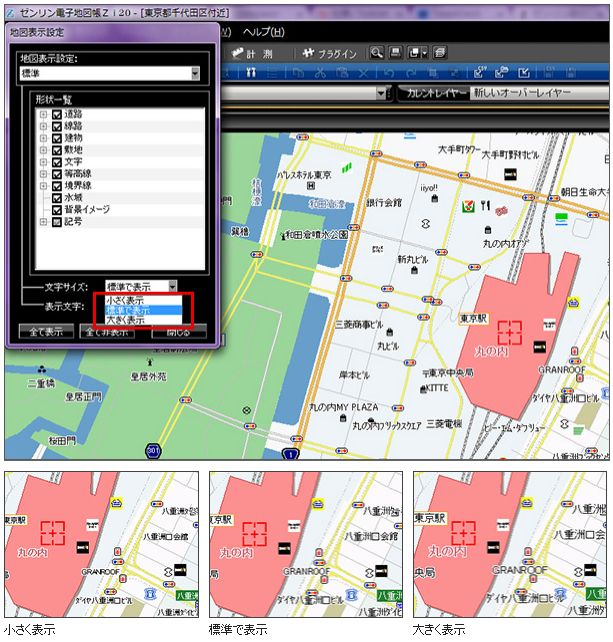Open the 計測 measurement tool
The width and height of the screenshot is (613, 642).
coord(251,54)
